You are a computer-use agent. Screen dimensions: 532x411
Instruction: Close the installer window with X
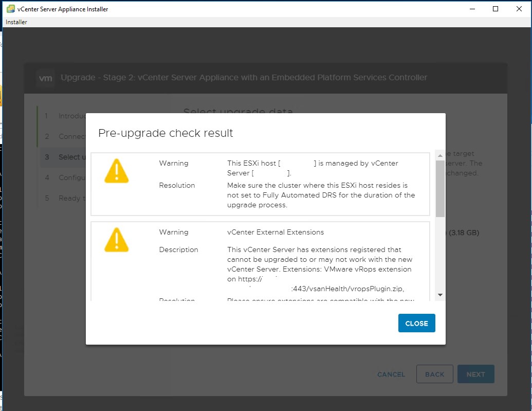519,9
